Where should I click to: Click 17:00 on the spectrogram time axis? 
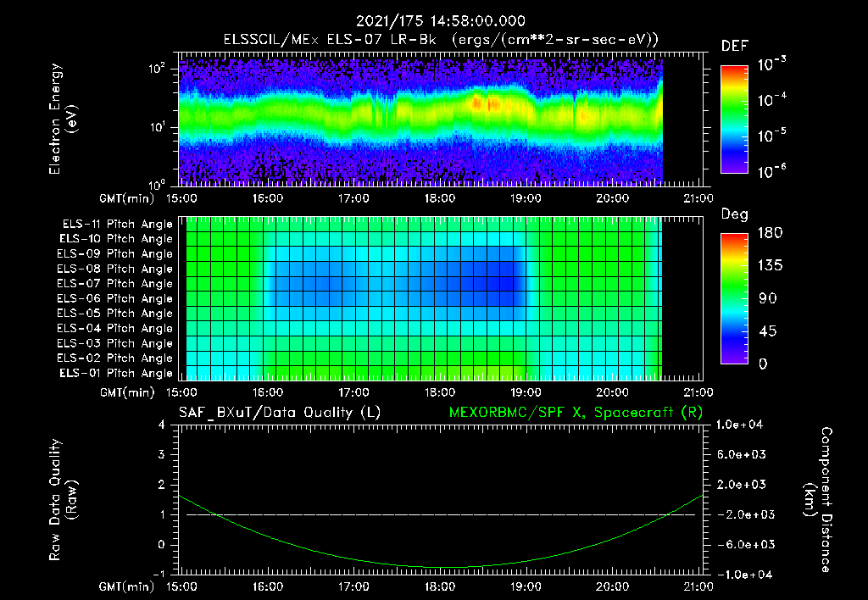[x=353, y=198]
